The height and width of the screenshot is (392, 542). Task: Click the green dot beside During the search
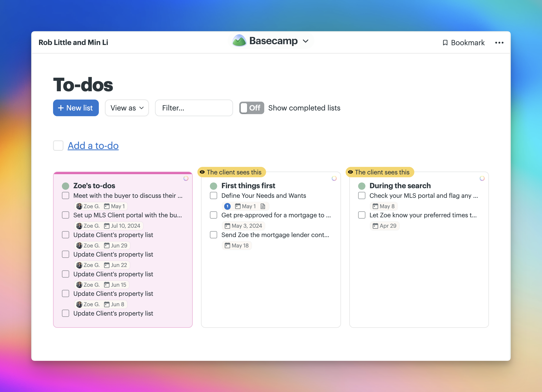pyautogui.click(x=362, y=186)
